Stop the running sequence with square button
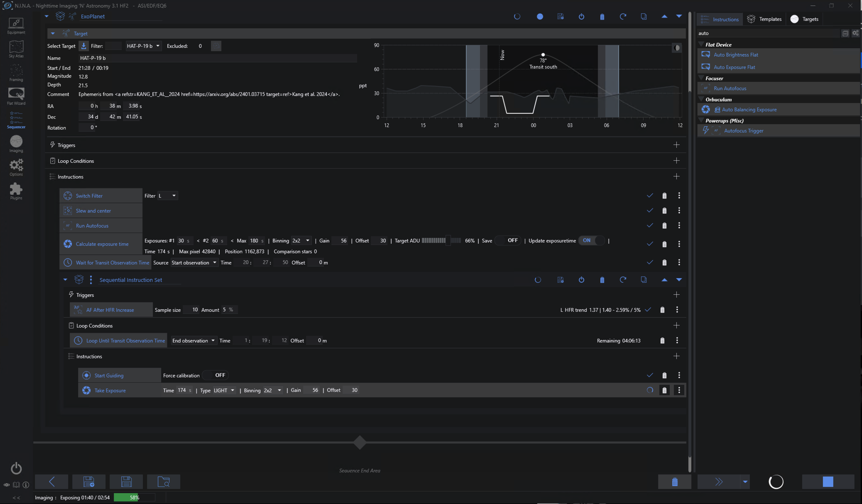 [828, 482]
